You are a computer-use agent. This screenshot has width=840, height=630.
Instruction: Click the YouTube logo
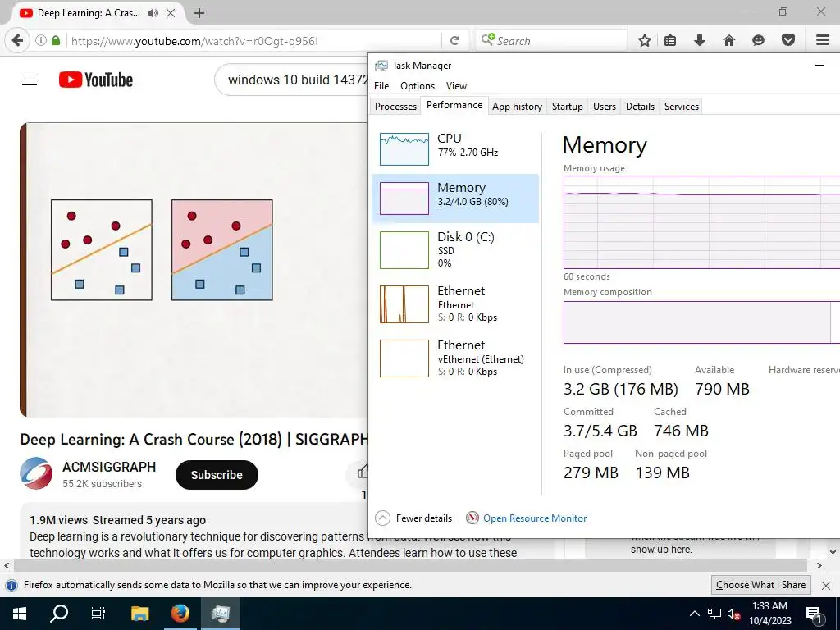pos(96,80)
